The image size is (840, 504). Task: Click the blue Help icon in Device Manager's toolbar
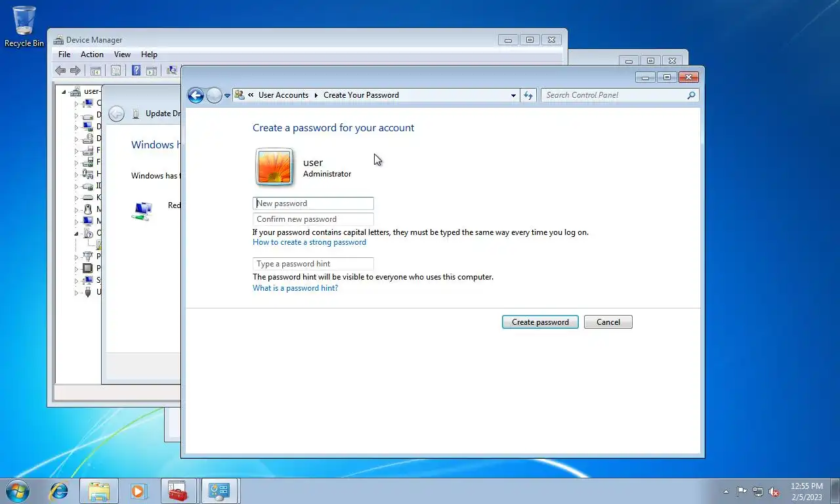[136, 70]
